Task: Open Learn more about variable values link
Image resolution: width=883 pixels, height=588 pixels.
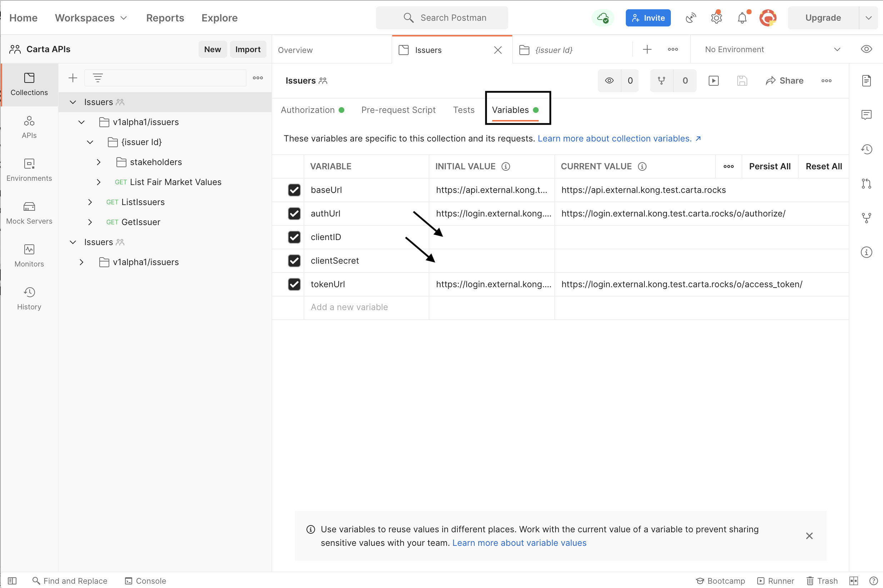Action: coord(519,543)
